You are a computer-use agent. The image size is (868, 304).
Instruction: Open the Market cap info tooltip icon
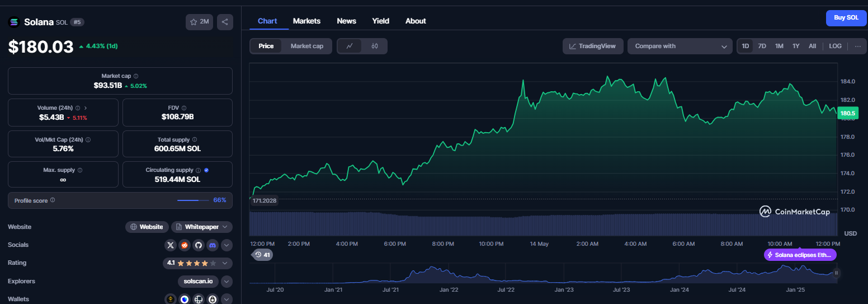(x=136, y=76)
